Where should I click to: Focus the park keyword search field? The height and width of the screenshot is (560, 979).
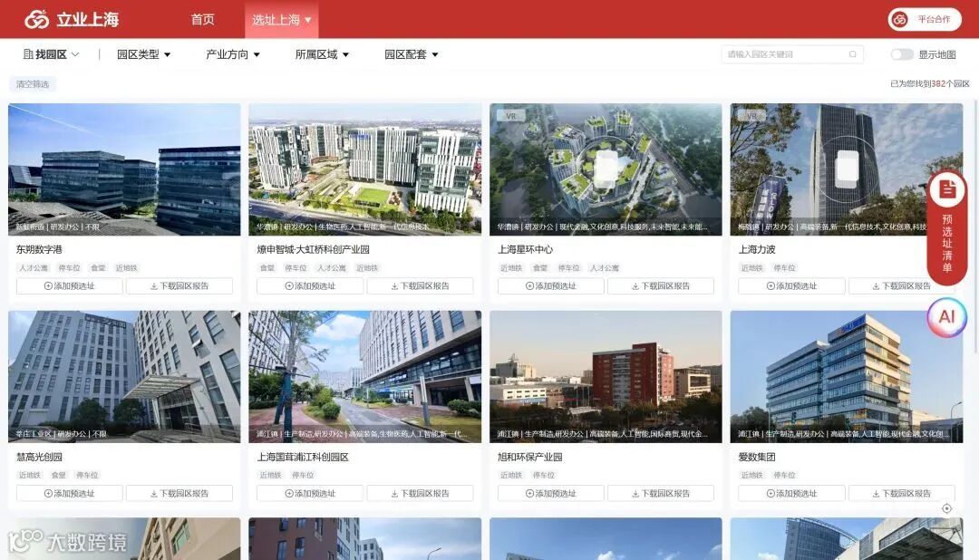tap(792, 54)
